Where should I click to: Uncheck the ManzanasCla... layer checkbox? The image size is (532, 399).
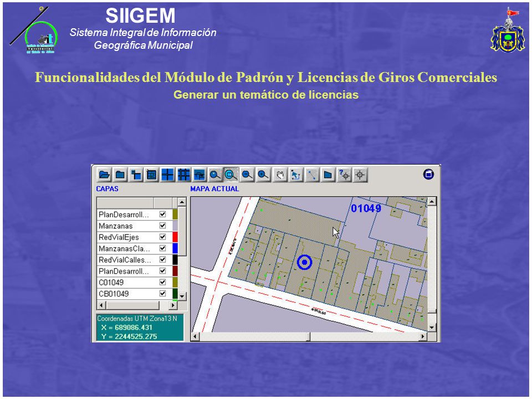(x=162, y=248)
